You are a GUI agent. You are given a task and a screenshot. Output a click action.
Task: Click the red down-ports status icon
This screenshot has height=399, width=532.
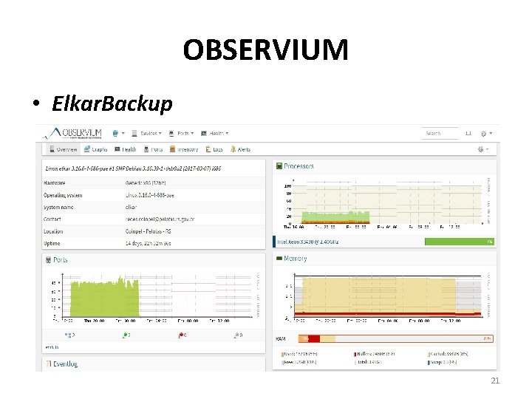point(181,335)
